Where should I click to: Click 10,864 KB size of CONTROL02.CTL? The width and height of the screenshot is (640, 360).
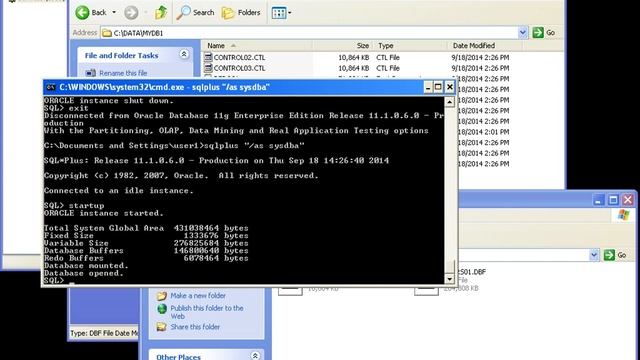coord(353,58)
